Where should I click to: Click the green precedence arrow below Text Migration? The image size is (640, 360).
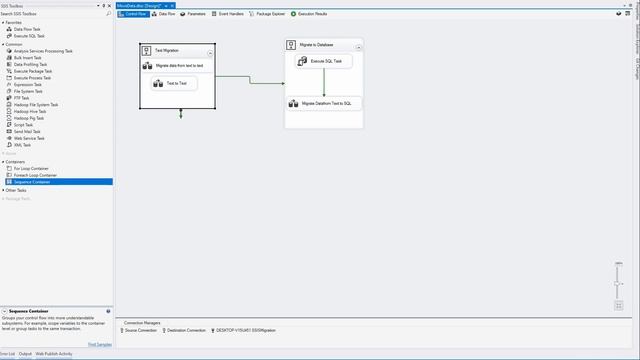pos(181,114)
